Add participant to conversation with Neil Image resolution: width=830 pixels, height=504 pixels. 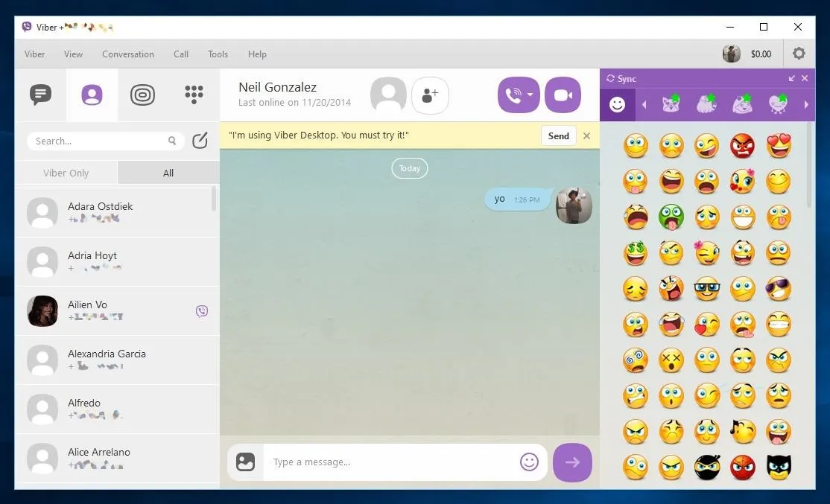430,96
